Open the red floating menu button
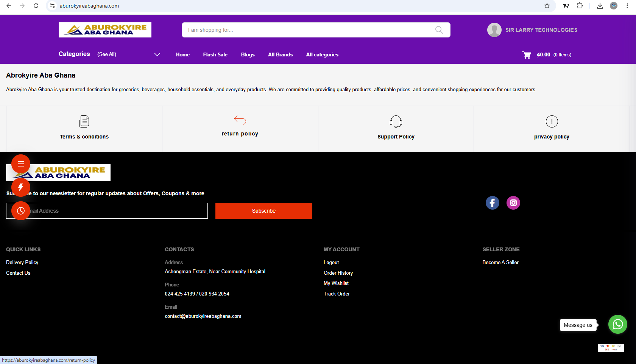 (21, 164)
